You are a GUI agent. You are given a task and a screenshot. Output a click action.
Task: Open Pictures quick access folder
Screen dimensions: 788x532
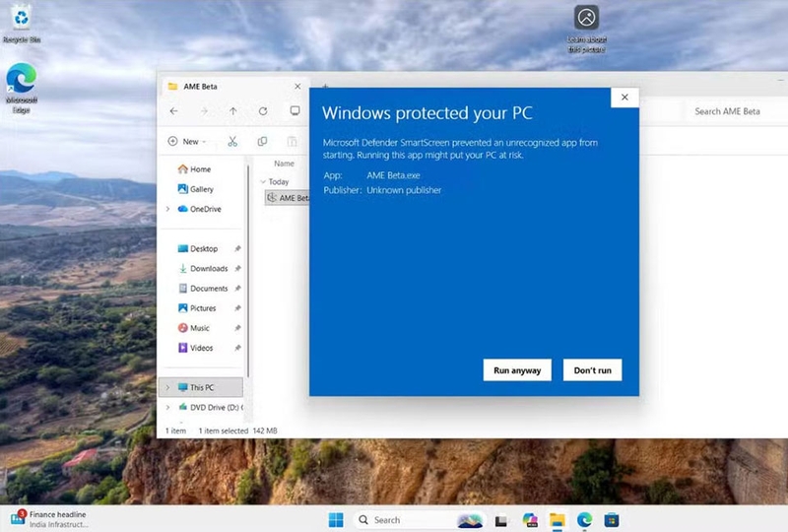tap(197, 308)
